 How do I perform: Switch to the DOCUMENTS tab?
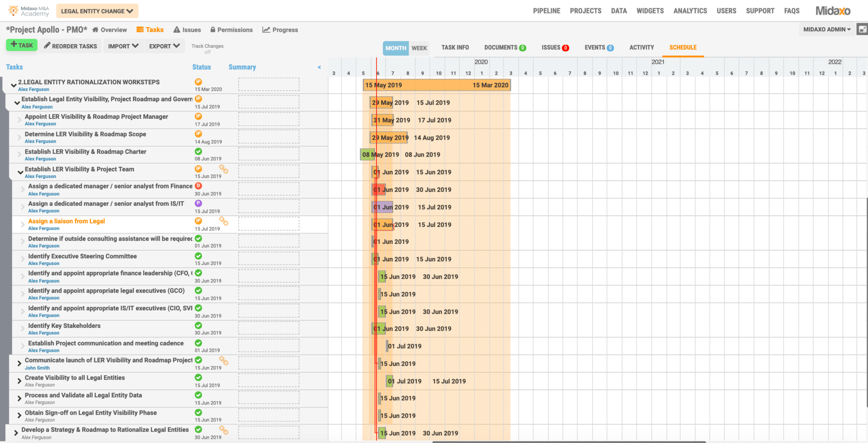[x=505, y=47]
